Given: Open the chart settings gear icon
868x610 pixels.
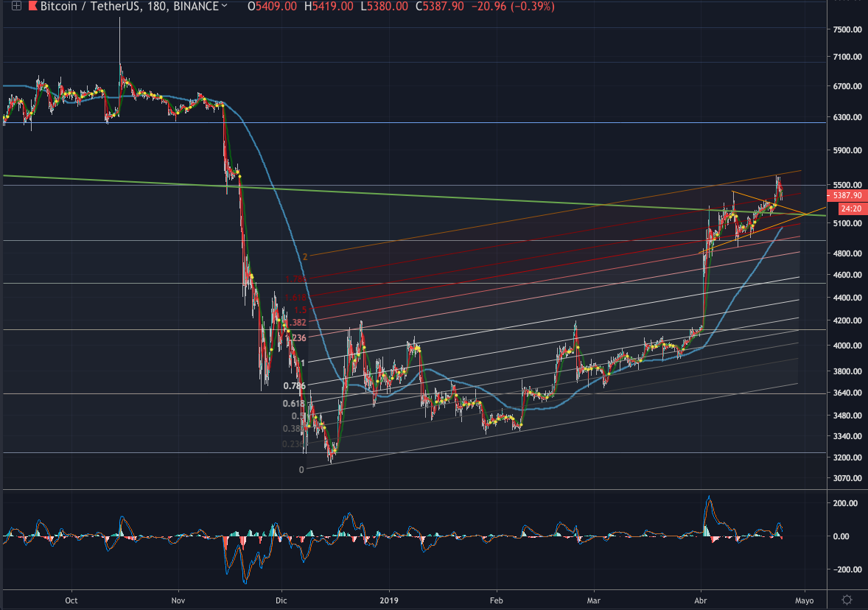Looking at the screenshot, I should click(x=847, y=600).
